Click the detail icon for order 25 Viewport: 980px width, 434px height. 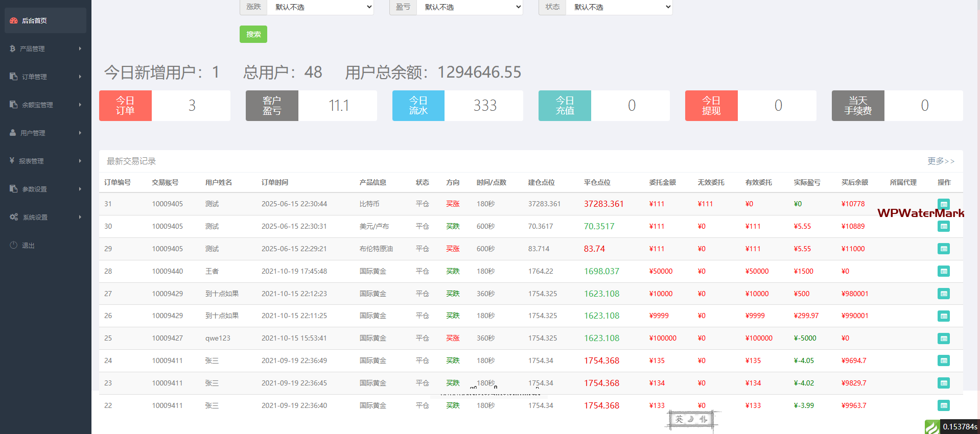pos(943,339)
